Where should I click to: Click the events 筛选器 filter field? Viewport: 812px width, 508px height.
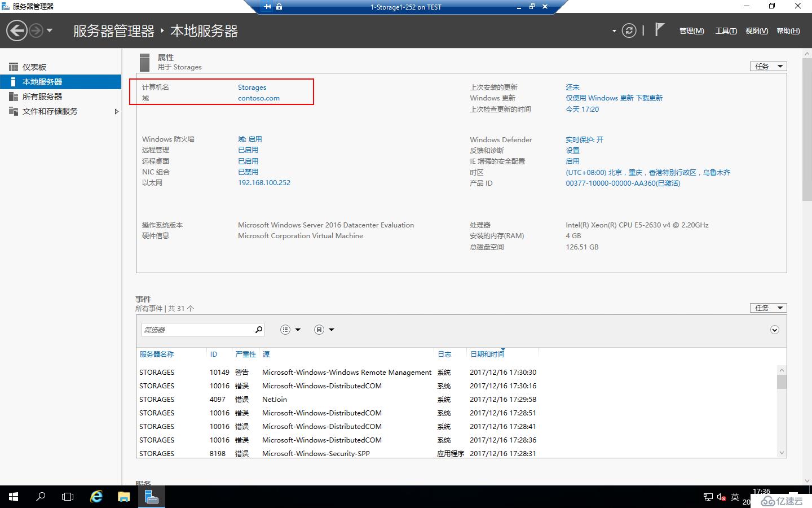[x=197, y=330]
